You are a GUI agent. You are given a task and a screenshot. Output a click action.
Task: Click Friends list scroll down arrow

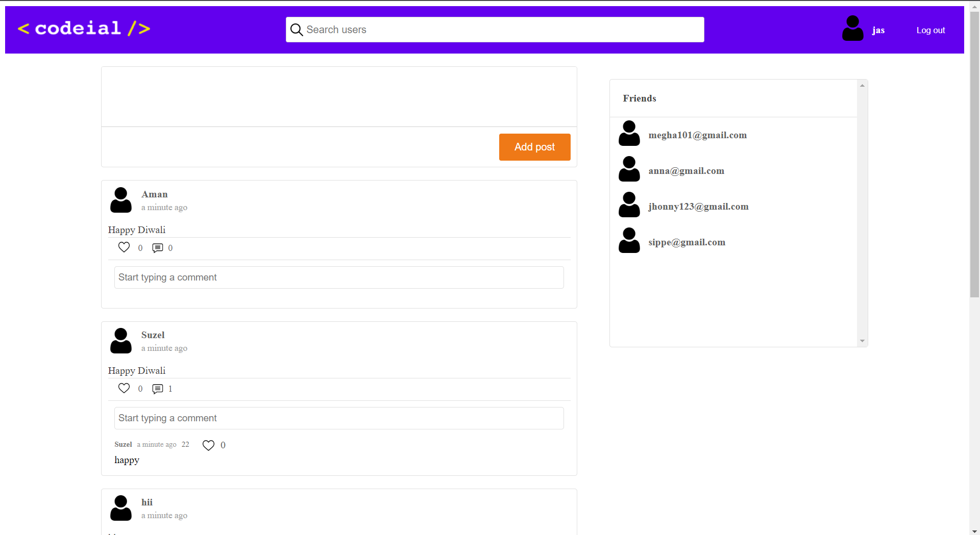point(862,341)
